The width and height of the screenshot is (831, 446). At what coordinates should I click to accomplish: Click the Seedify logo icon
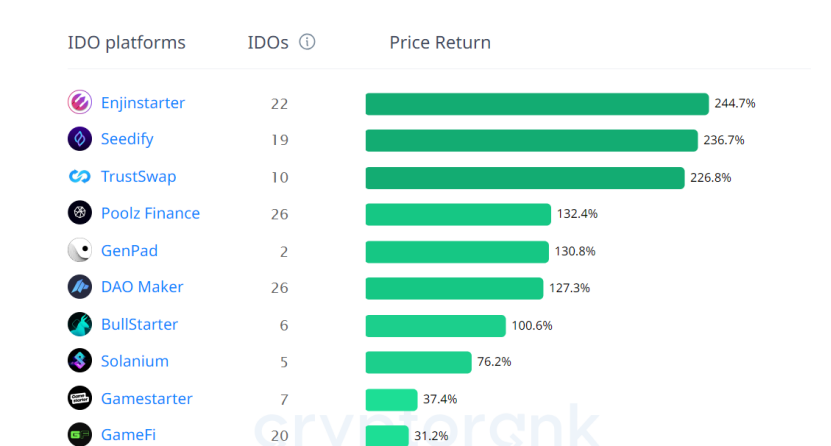[80, 139]
